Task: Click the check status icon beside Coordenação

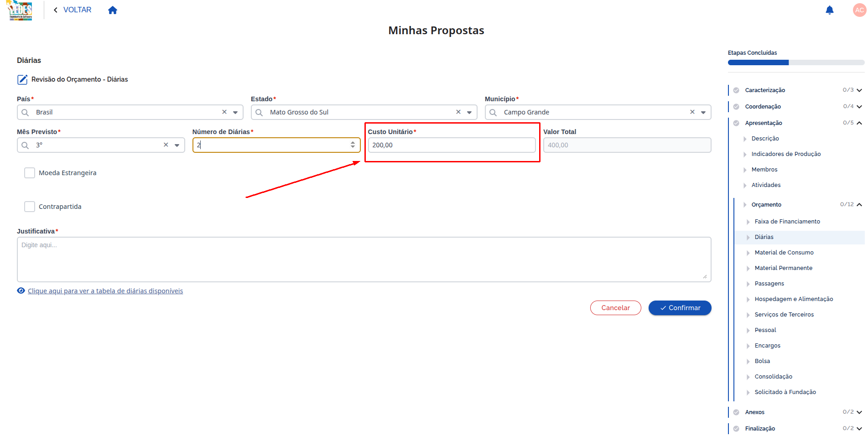Action: 736,107
